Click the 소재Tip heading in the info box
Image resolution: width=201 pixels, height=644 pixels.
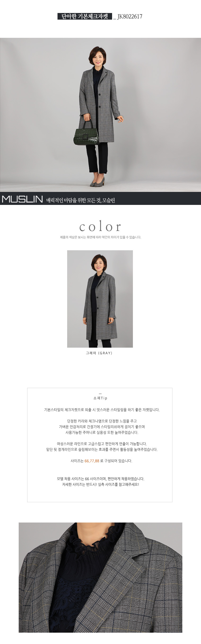click(x=100, y=398)
